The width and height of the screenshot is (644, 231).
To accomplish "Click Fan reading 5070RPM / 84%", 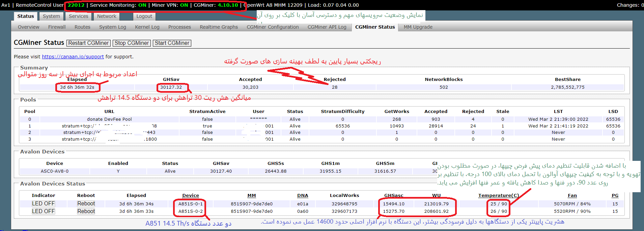I will [572, 204].
